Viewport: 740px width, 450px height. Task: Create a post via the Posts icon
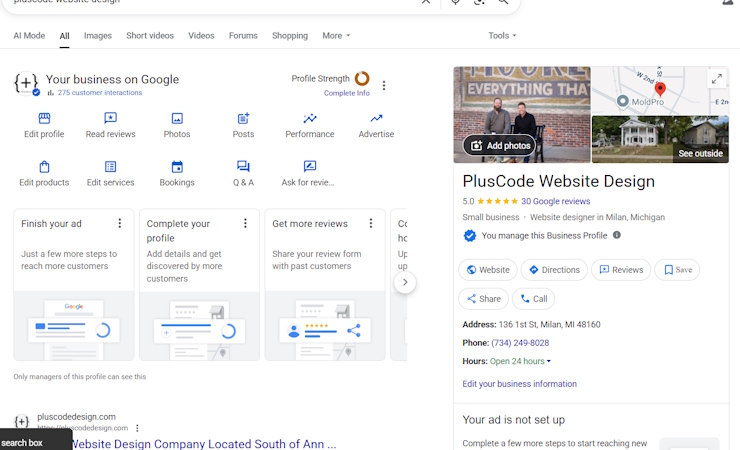point(243,119)
